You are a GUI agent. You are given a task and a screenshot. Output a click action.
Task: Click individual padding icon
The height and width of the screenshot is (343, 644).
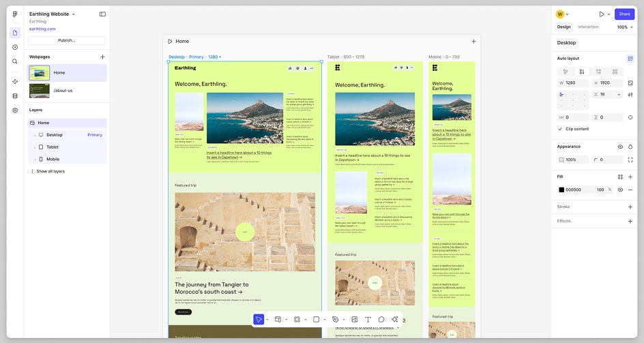pyautogui.click(x=630, y=117)
